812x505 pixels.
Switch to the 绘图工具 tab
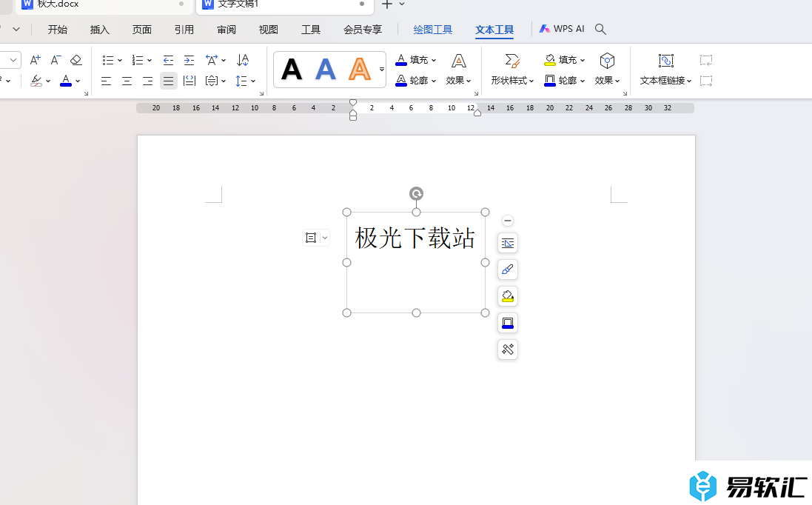coord(433,30)
